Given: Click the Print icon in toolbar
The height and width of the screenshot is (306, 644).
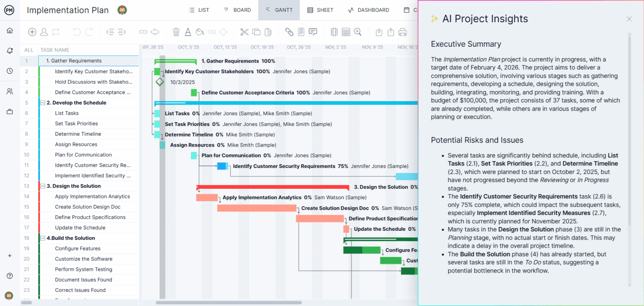Looking at the screenshot, I should click(402, 32).
